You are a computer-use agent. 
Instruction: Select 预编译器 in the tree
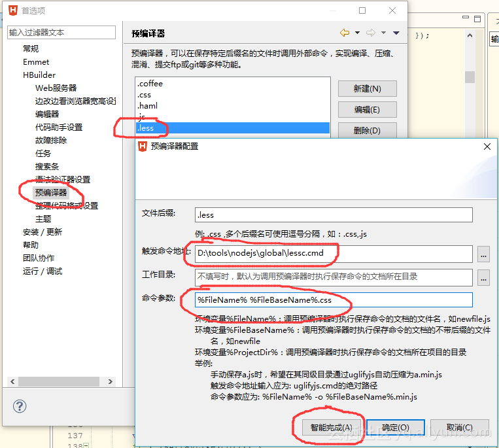(x=51, y=193)
